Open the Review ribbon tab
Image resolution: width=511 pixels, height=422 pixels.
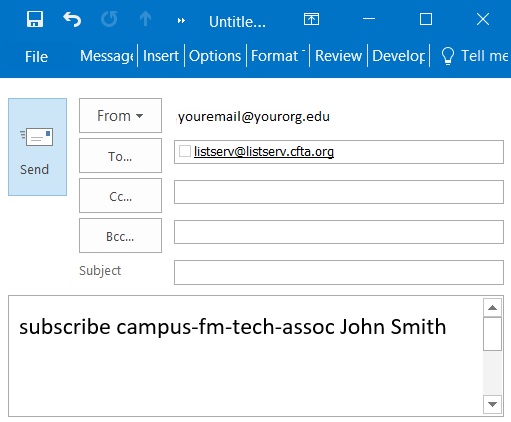tap(338, 56)
